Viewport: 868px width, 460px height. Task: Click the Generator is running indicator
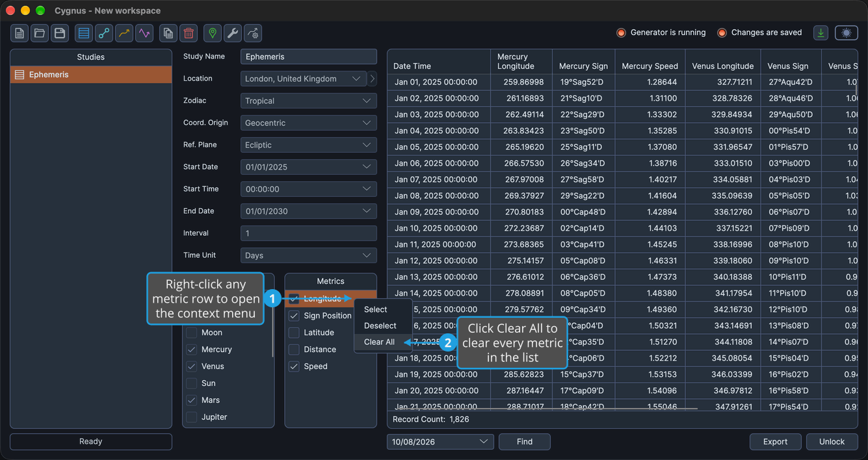click(x=661, y=32)
